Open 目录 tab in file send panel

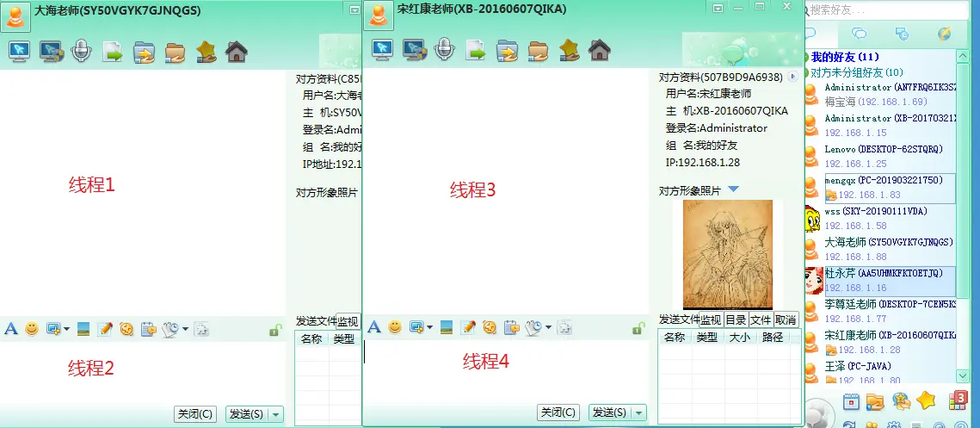click(736, 319)
